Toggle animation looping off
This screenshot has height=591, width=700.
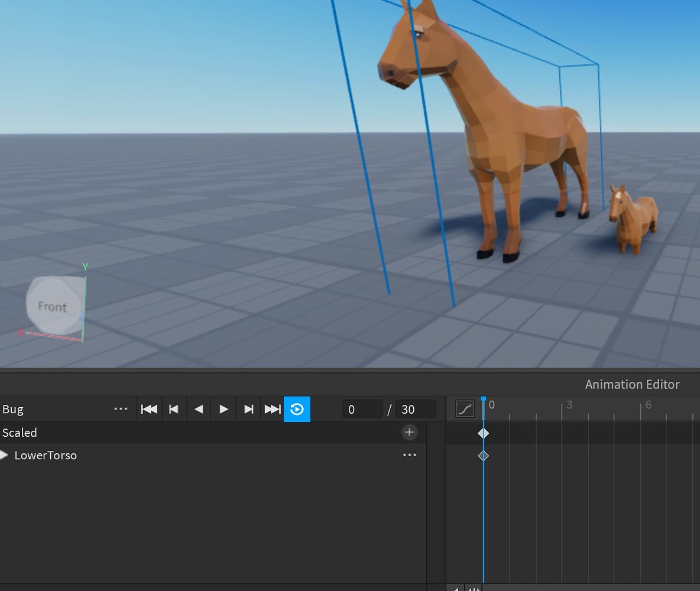(x=296, y=408)
